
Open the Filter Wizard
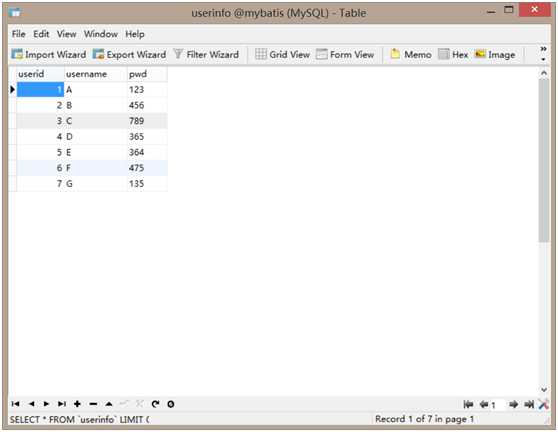click(206, 54)
